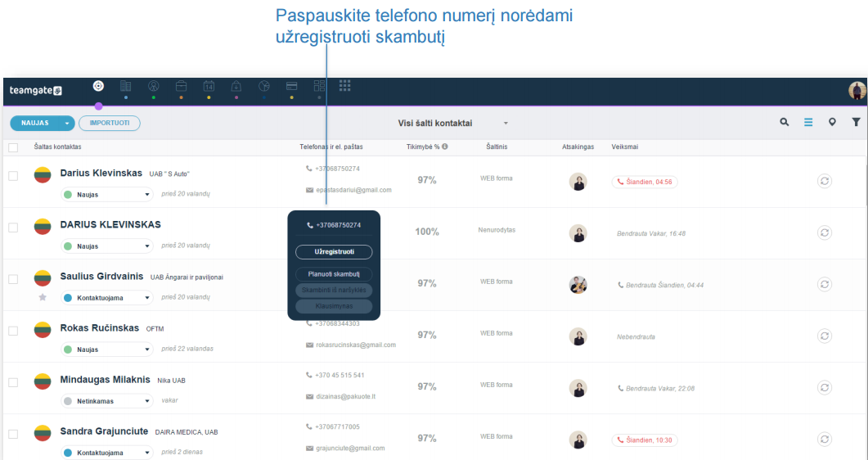
Task: Expand the NAUJAS button dropdown arrow
Action: click(67, 123)
